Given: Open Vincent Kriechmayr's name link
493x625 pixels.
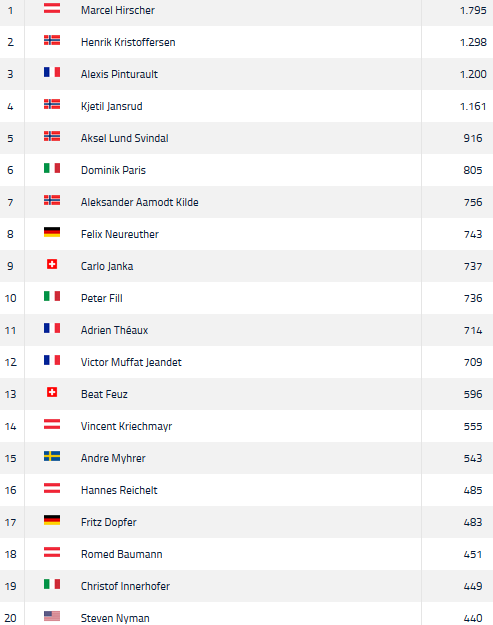Looking at the screenshot, I should tap(126, 426).
